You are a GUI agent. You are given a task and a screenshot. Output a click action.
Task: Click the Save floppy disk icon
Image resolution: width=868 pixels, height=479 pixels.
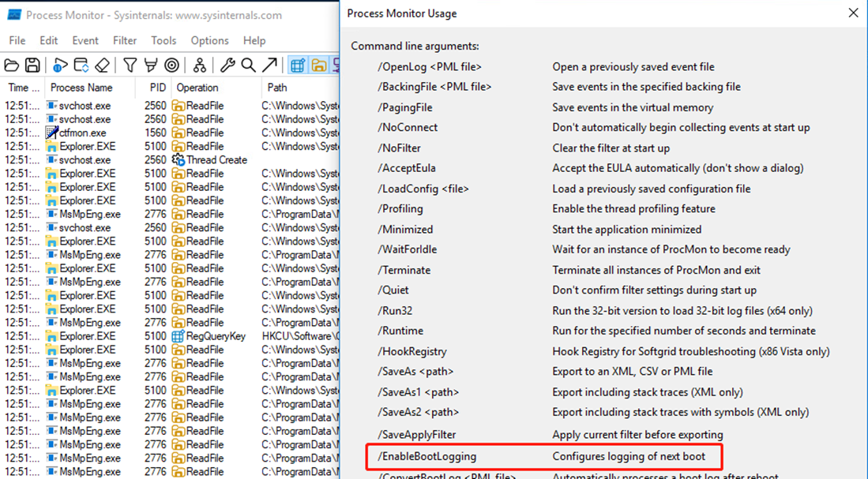(32, 65)
